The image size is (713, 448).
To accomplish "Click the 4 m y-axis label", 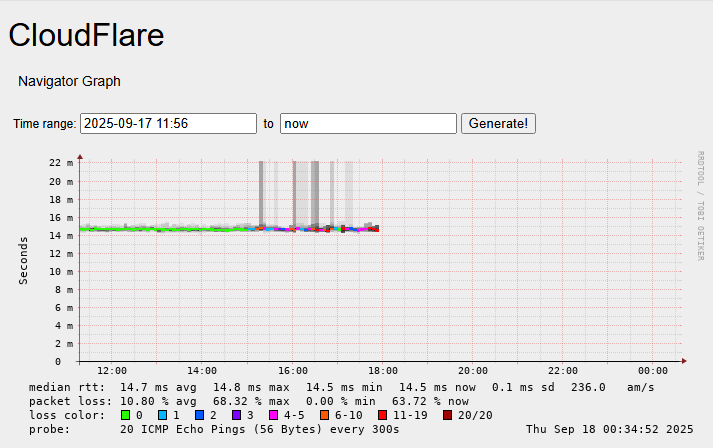I will 64,326.
